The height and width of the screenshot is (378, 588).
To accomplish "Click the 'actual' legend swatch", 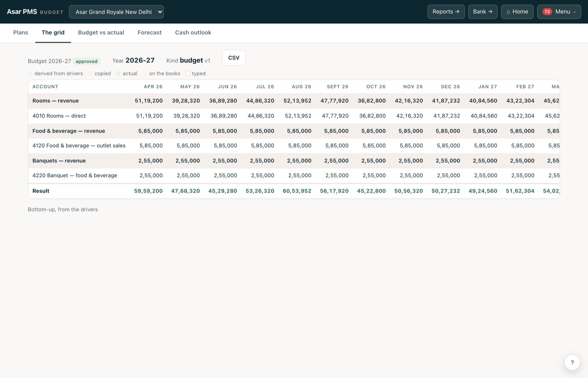I will click(118, 74).
